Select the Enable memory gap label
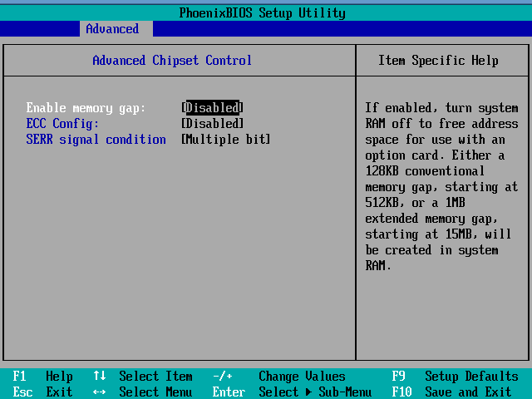532x399 pixels. click(86, 108)
